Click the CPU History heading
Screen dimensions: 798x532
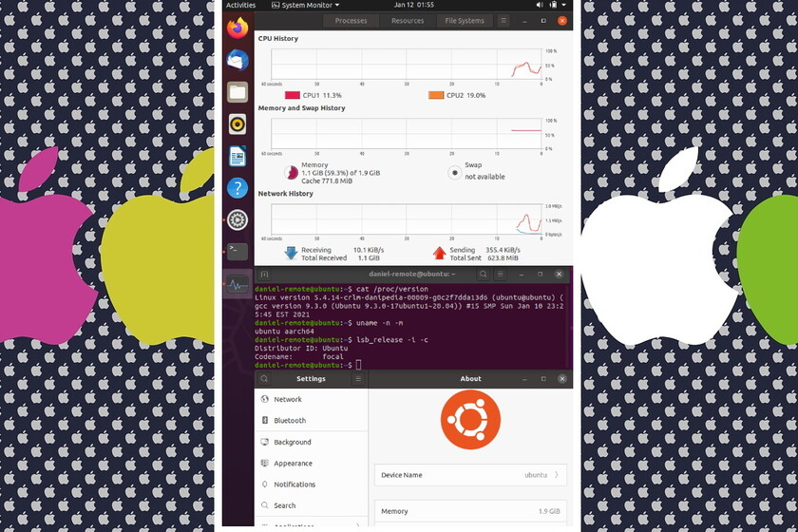pos(277,39)
